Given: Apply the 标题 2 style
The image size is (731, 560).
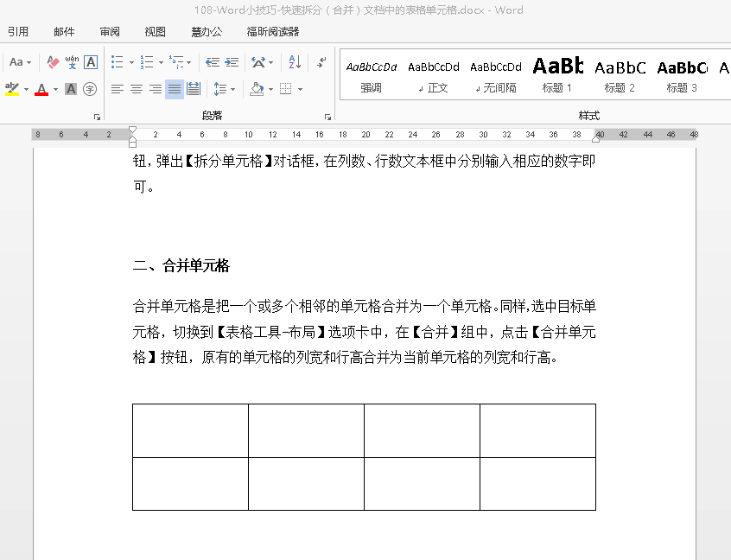Looking at the screenshot, I should click(620, 75).
